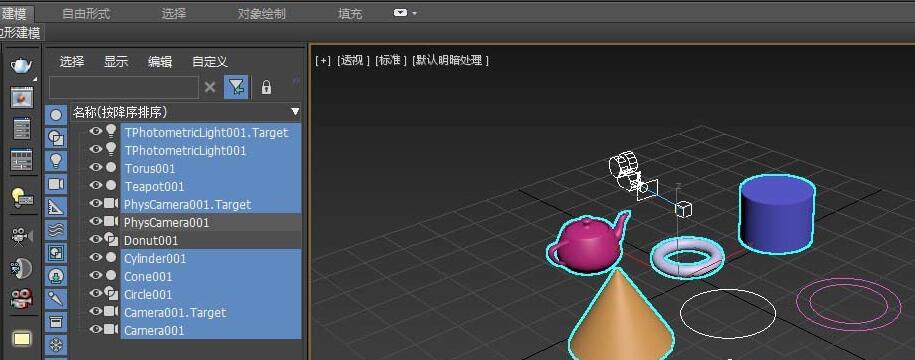Toggle visibility eye of Cone001
Viewport: 915px width, 360px height.
coord(96,275)
